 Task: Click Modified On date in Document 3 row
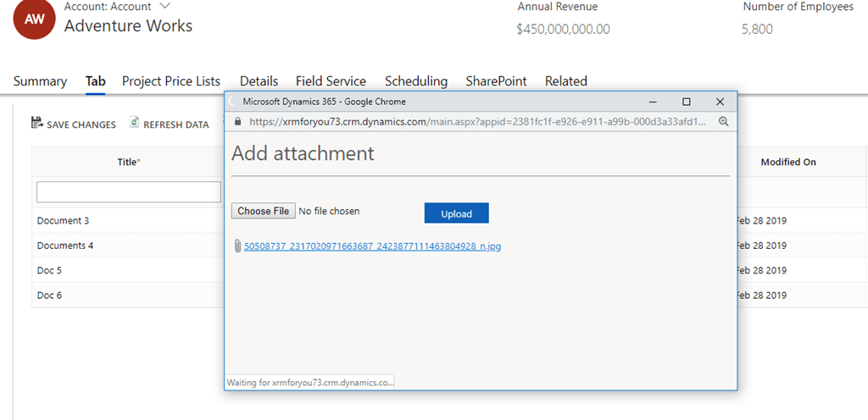[x=762, y=220]
